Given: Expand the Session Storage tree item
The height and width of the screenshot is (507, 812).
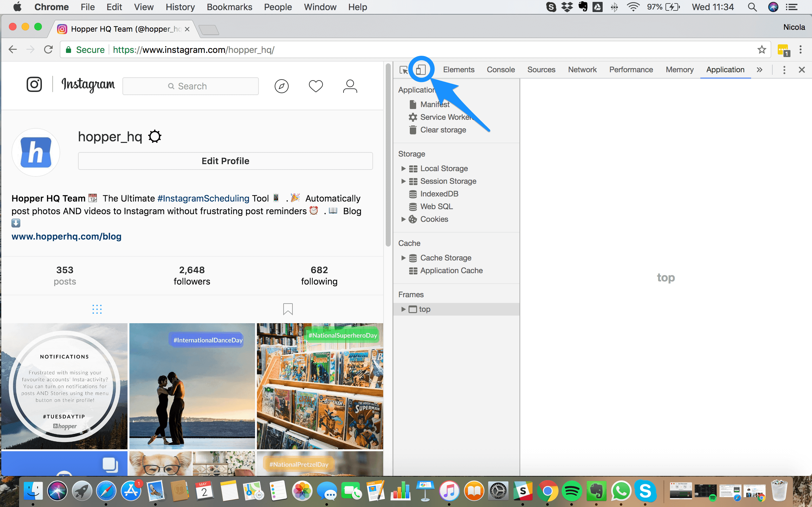Looking at the screenshot, I should click(403, 181).
